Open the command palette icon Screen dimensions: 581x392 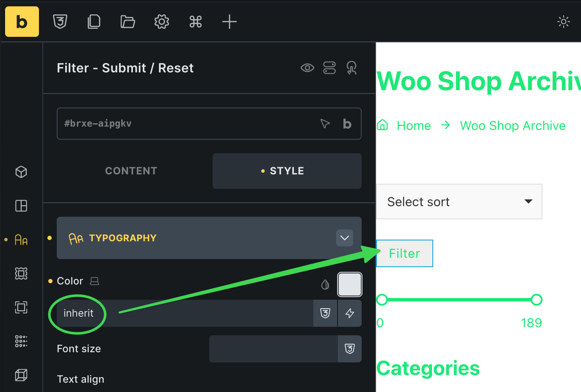[x=196, y=22]
